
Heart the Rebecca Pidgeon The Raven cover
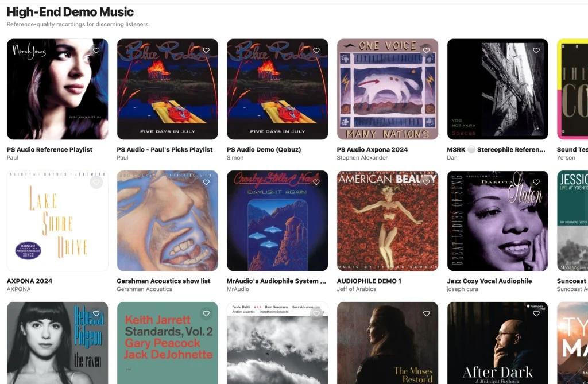click(96, 313)
